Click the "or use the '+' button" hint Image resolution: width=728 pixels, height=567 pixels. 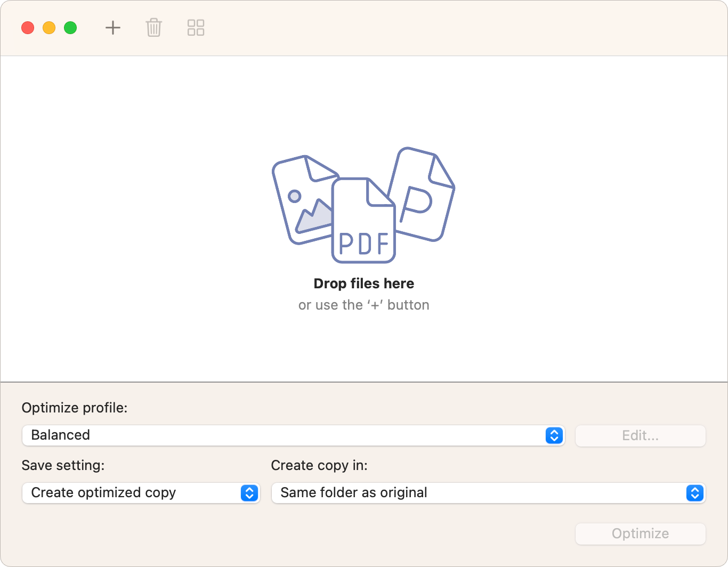click(364, 305)
